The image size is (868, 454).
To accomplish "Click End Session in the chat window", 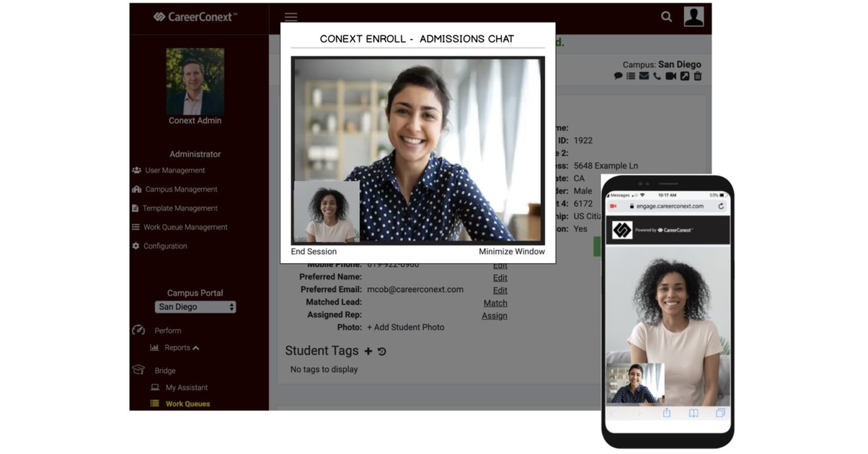I will pyautogui.click(x=315, y=252).
